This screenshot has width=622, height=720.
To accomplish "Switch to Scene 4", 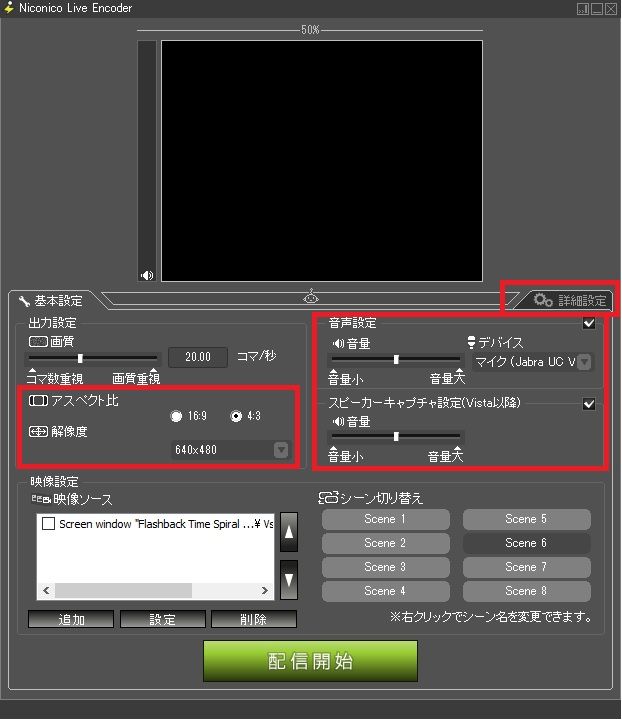I will [x=386, y=591].
